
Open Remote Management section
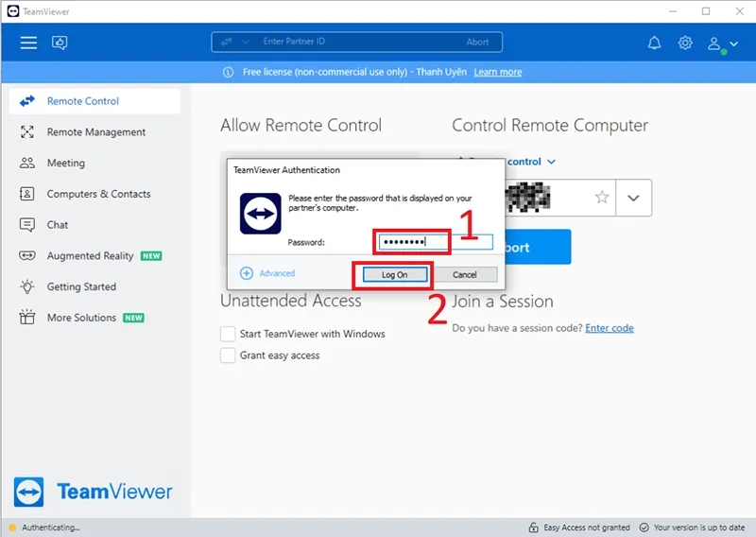tap(95, 131)
